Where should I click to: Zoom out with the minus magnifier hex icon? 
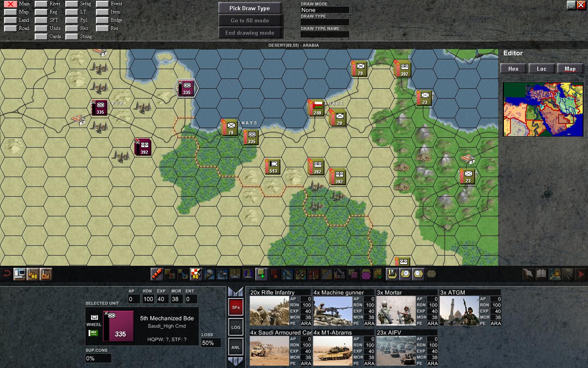[x=418, y=274]
